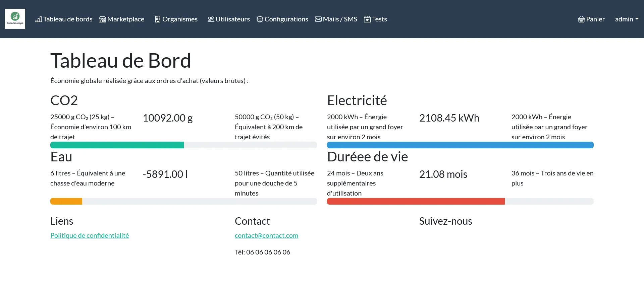Click the Panier basket icon
Screen dimensions: 644x294
(581, 19)
